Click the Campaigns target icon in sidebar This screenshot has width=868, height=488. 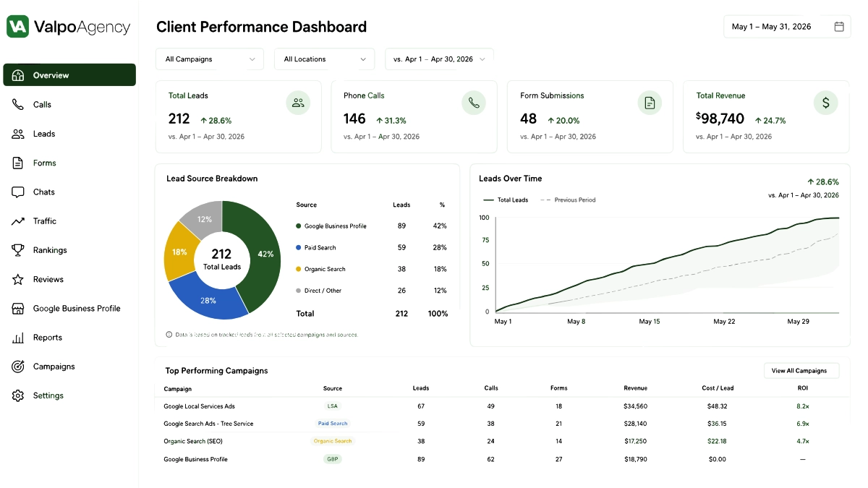[x=18, y=367]
